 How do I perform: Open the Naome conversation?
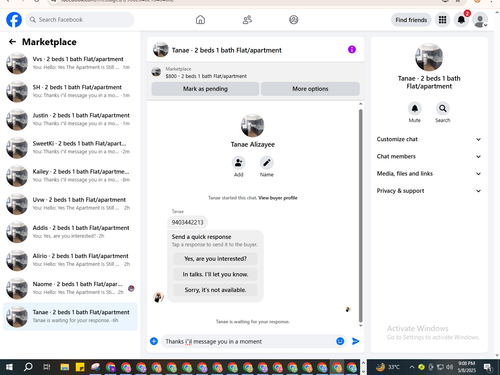[70, 288]
